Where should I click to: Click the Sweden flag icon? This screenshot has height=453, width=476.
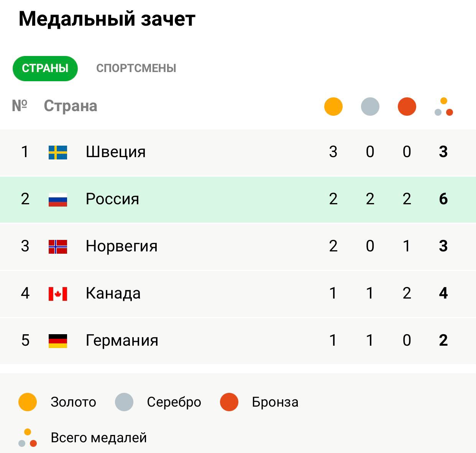click(58, 152)
